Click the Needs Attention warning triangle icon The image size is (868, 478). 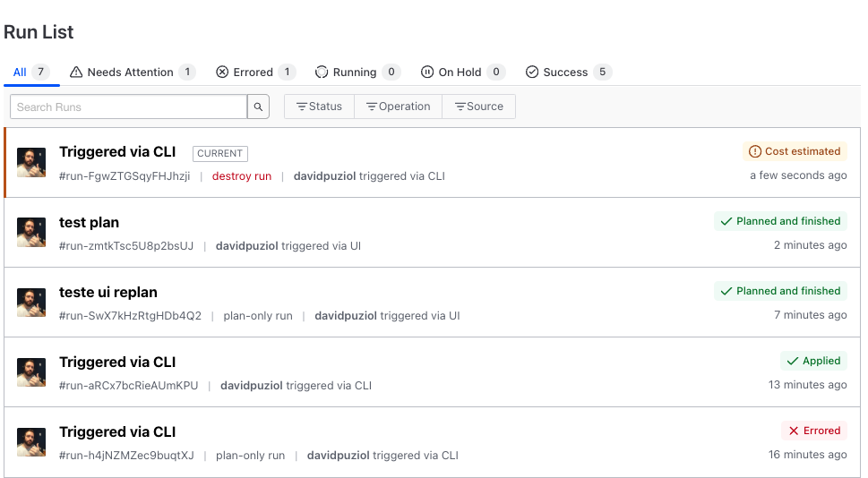76,73
